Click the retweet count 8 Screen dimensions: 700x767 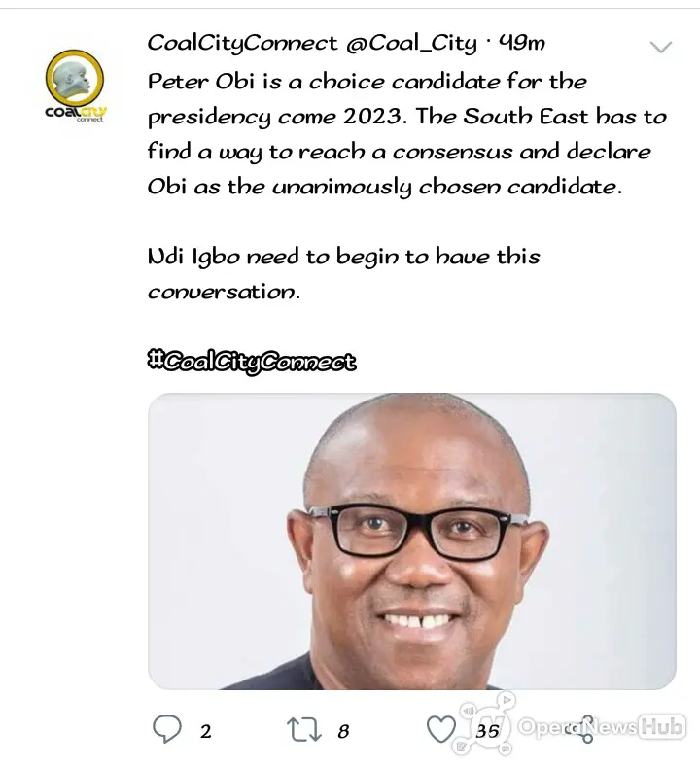(343, 731)
